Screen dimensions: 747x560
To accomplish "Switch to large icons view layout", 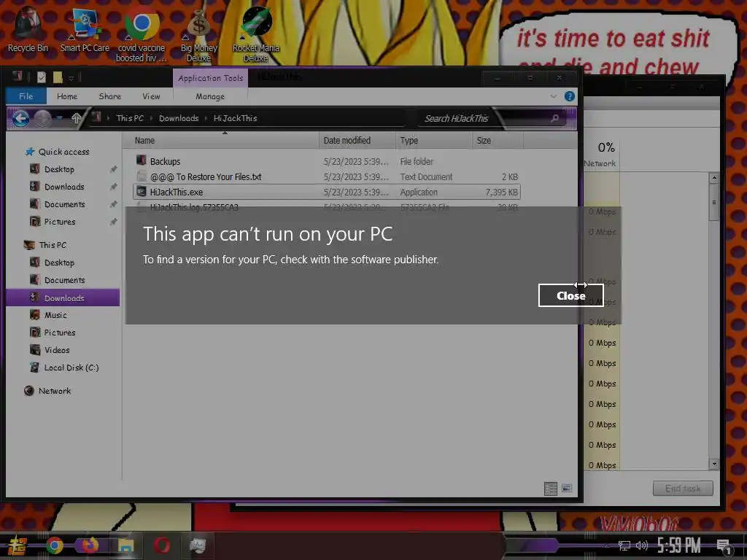I will [566, 488].
